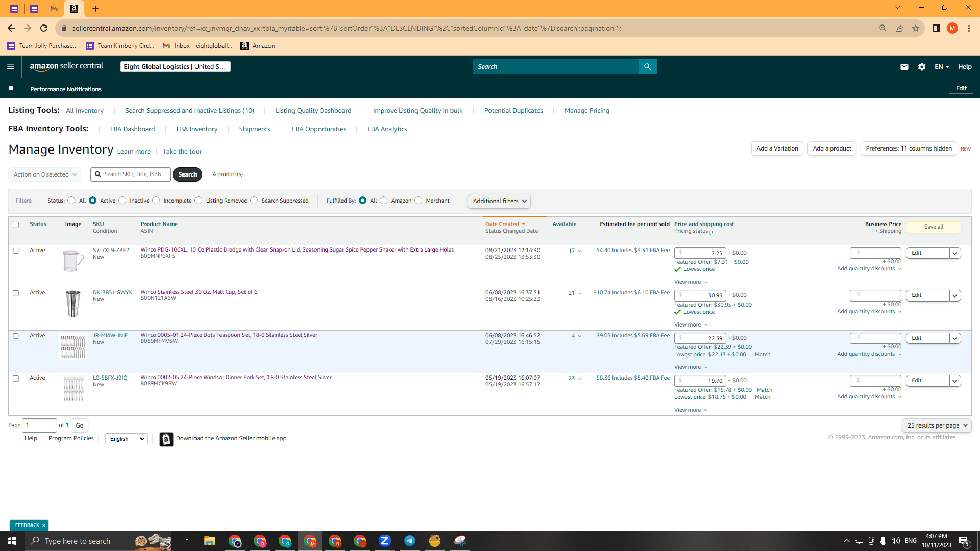Click the Search SKU, Title, ISBN field

click(131, 174)
